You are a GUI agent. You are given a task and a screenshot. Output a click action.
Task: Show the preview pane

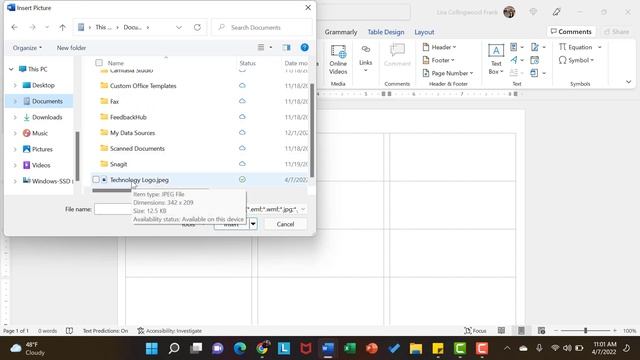click(287, 48)
